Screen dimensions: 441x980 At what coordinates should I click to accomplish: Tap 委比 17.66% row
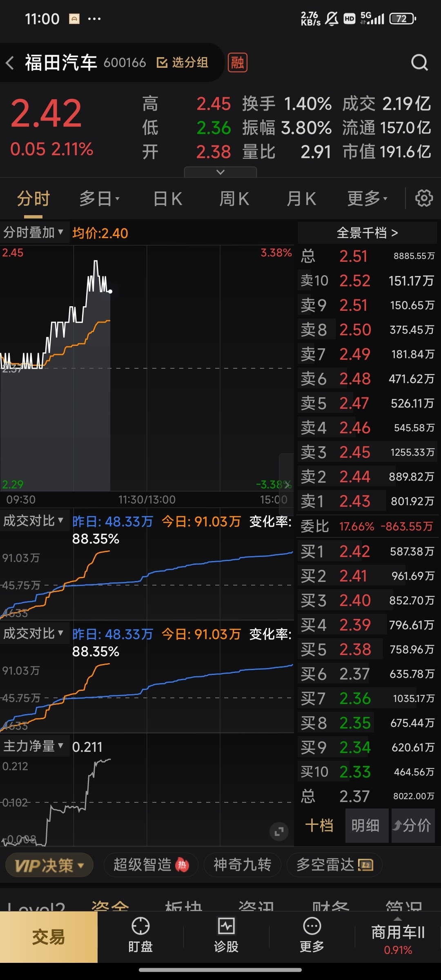(x=367, y=526)
